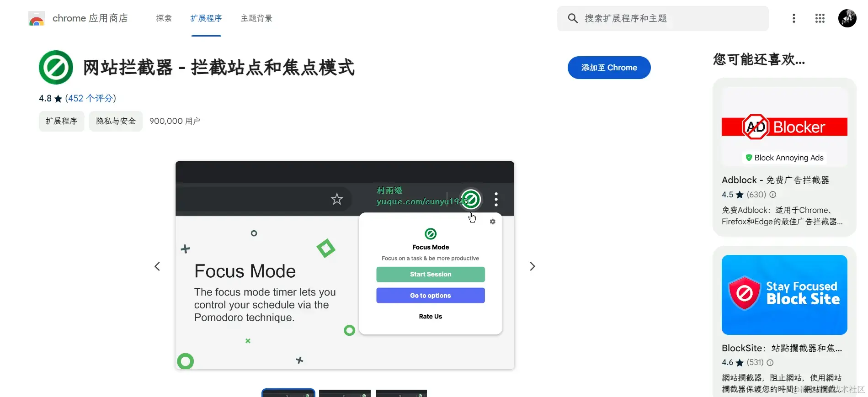Open the BlockSite 站點攔截器 title

click(x=782, y=348)
